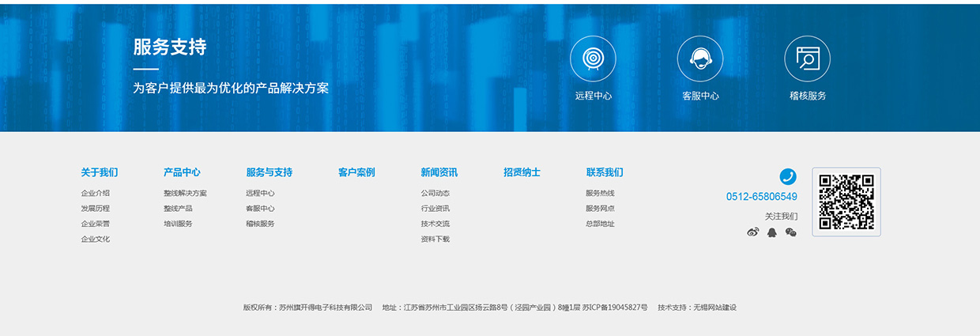Click the 客服中心 headset icon in banner
The image size is (980, 336).
(699, 59)
